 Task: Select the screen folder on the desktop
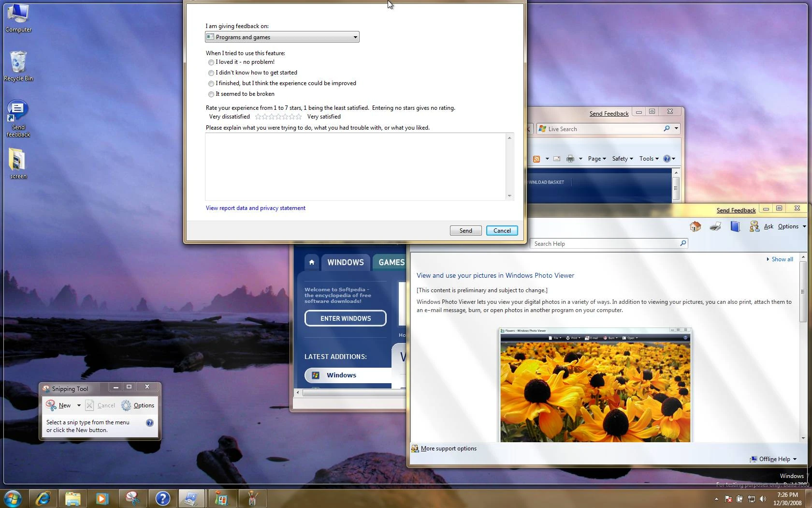pos(18,164)
